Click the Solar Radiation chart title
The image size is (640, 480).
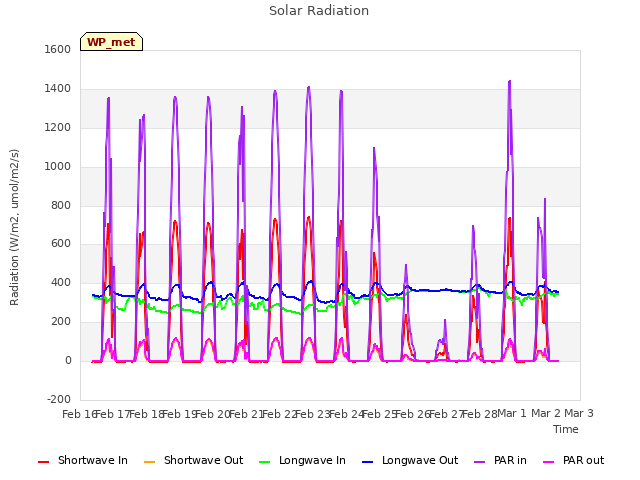tap(319, 11)
